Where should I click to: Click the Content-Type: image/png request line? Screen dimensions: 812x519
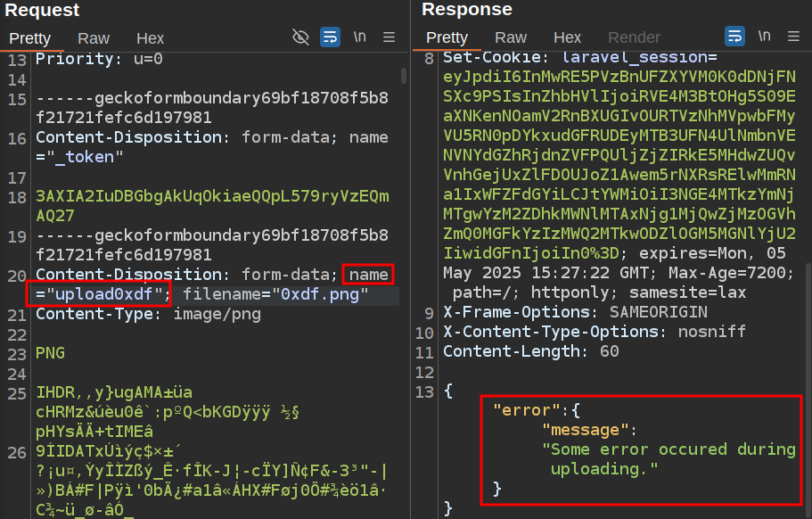(x=148, y=313)
